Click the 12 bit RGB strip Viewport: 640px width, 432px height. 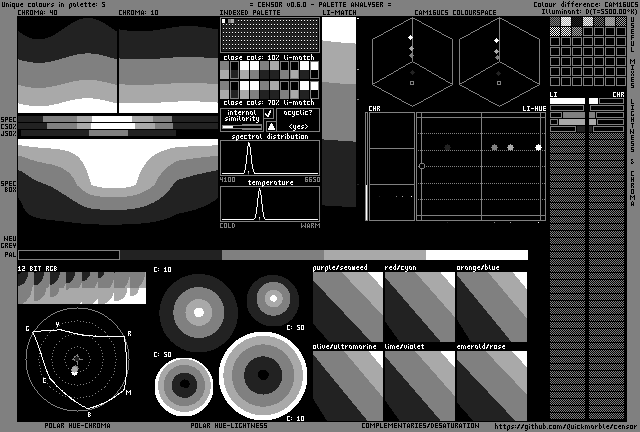click(x=82, y=288)
